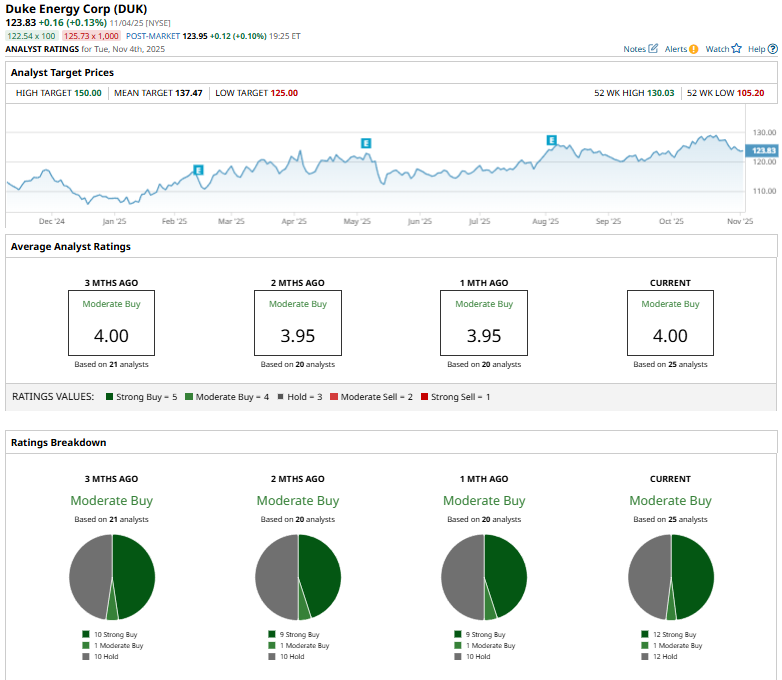Click the Notes link text
The image size is (782, 680).
(x=634, y=49)
